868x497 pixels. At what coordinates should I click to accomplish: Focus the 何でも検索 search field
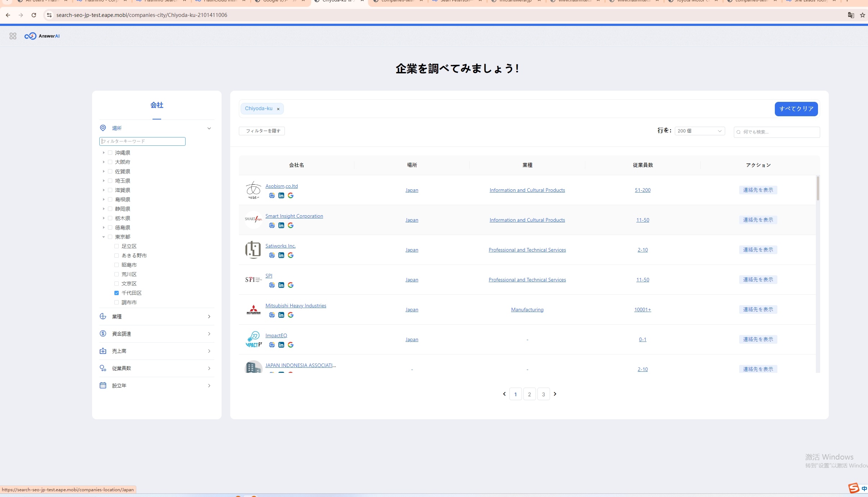(x=777, y=132)
